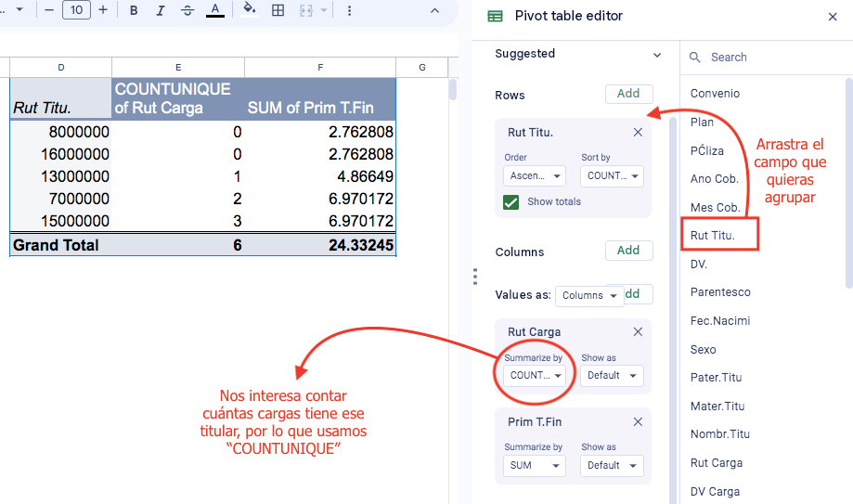This screenshot has height=504, width=853.
Task: Toggle italic formatting
Action: (160, 10)
